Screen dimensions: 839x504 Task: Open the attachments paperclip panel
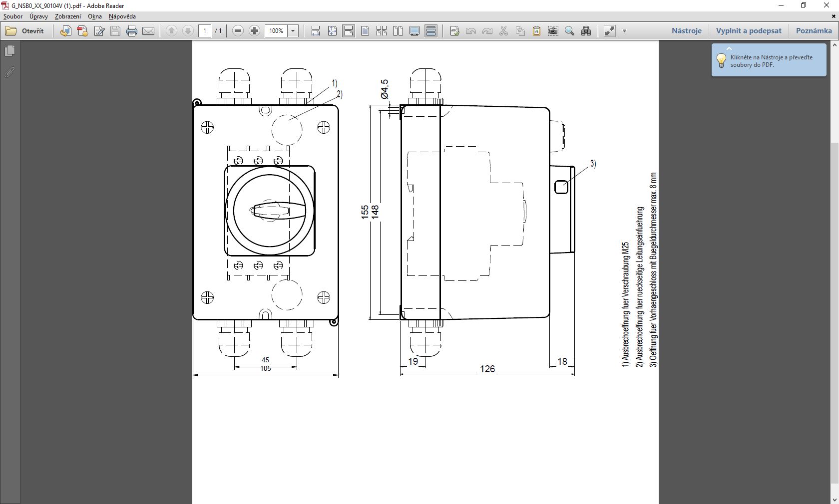(x=9, y=72)
